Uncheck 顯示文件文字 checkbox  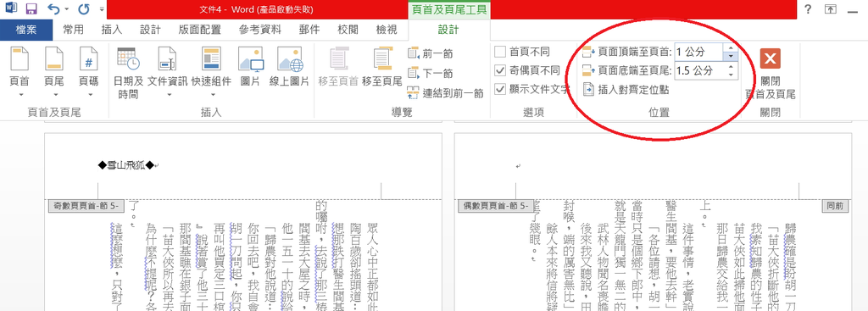tap(500, 89)
